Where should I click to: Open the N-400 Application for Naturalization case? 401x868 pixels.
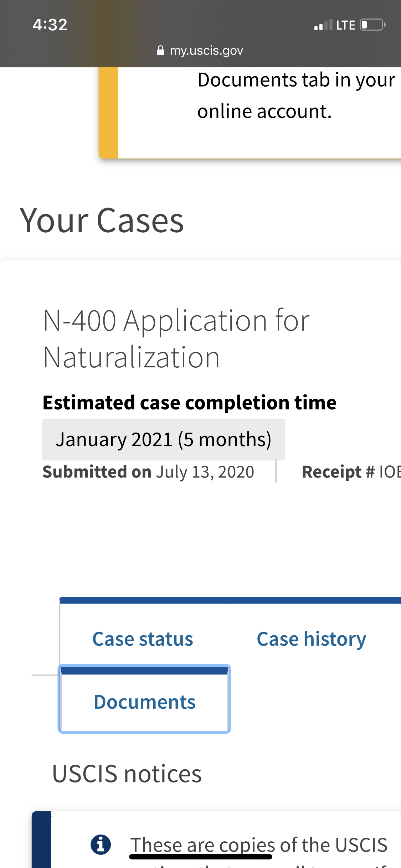[x=176, y=339]
